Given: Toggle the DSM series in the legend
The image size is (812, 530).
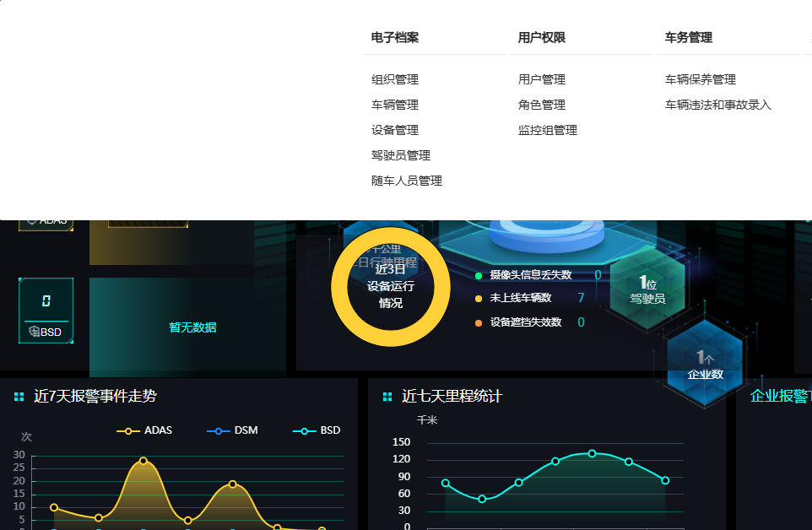Looking at the screenshot, I should pos(232,430).
